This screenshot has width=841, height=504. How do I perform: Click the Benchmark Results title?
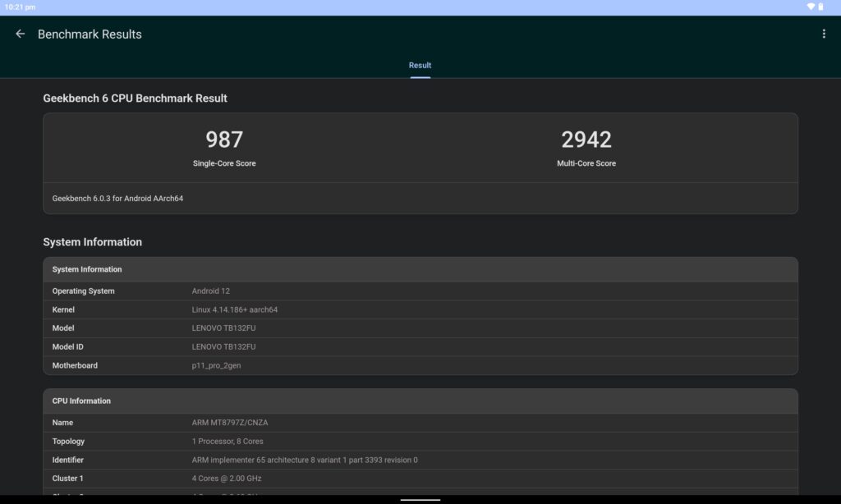(x=90, y=34)
